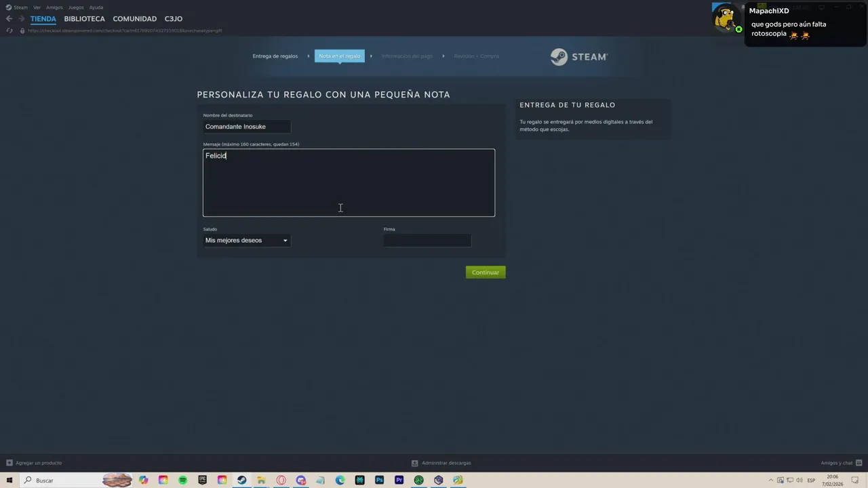Open Administrar descargas
The image size is (868, 488).
point(441,463)
